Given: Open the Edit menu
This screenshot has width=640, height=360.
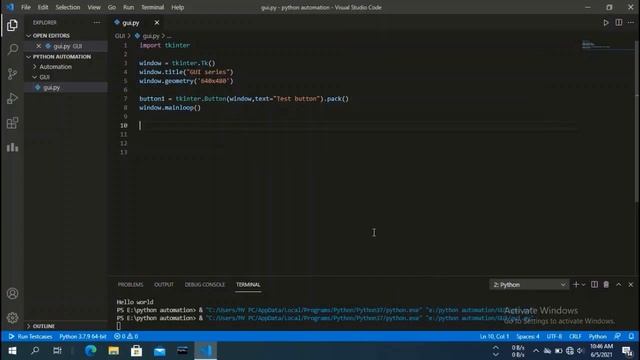Looking at the screenshot, I should 43,7.
